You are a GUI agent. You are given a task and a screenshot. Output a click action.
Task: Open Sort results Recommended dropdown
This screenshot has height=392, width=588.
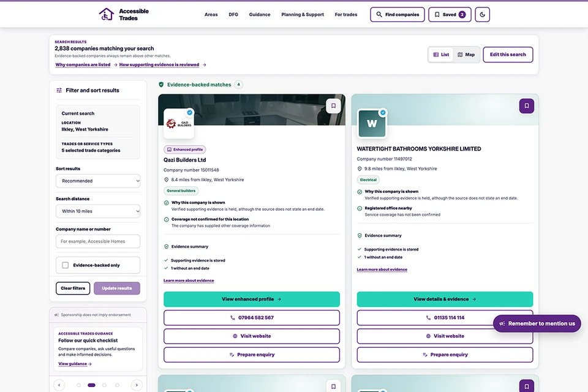pos(98,181)
